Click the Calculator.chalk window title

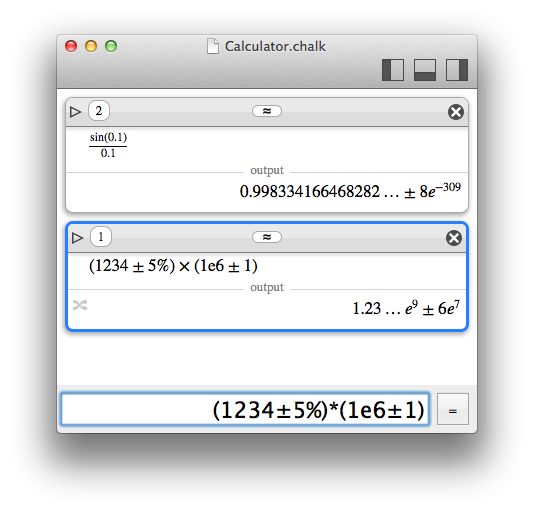(275, 46)
